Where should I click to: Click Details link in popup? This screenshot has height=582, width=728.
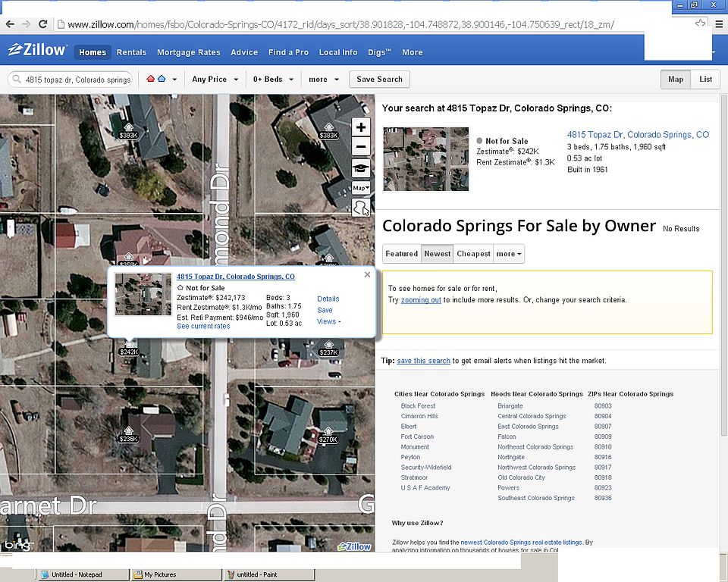(x=328, y=299)
